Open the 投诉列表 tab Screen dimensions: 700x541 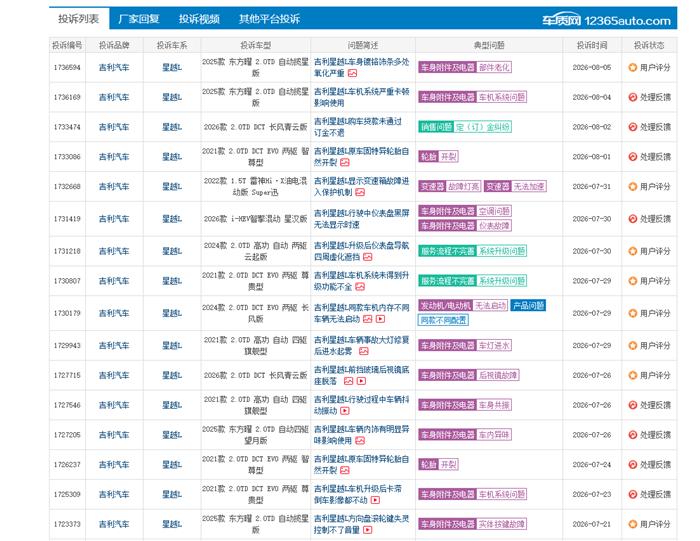(79, 19)
